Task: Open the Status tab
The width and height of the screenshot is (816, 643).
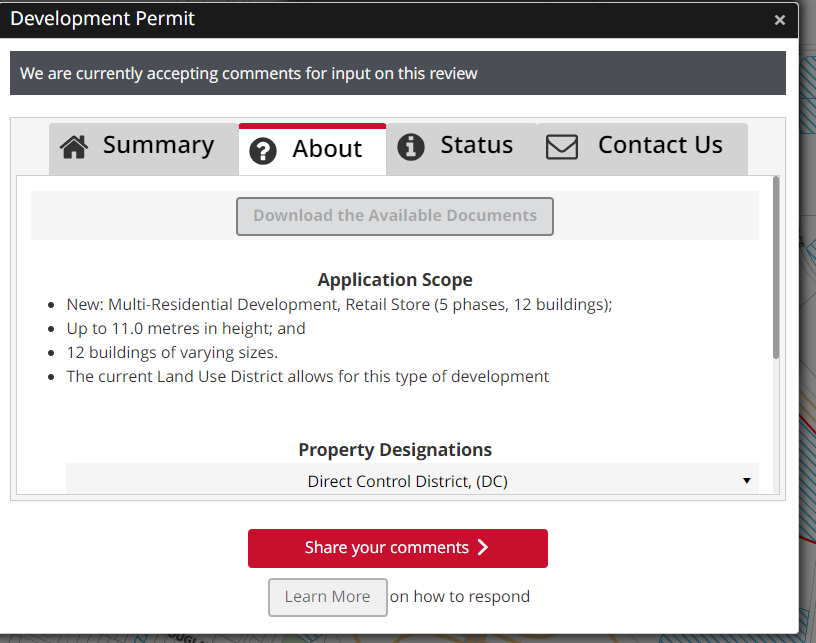Action: (x=462, y=149)
